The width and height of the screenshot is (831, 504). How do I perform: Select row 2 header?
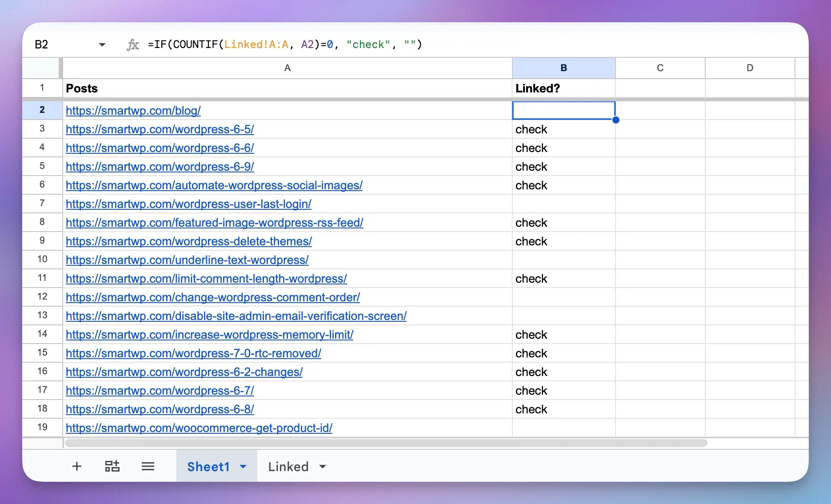pos(42,110)
